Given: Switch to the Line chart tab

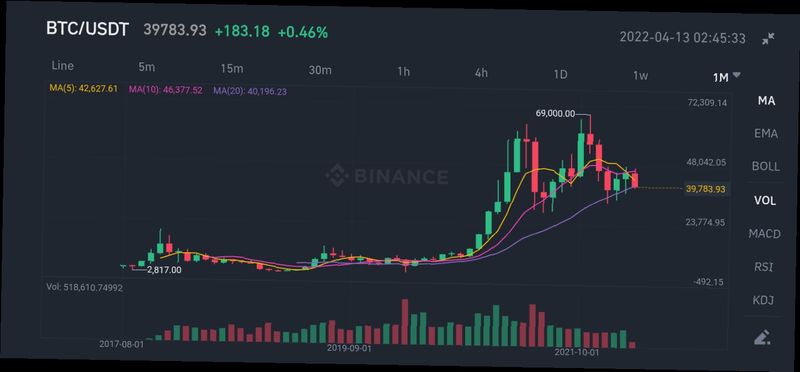Looking at the screenshot, I should (63, 66).
